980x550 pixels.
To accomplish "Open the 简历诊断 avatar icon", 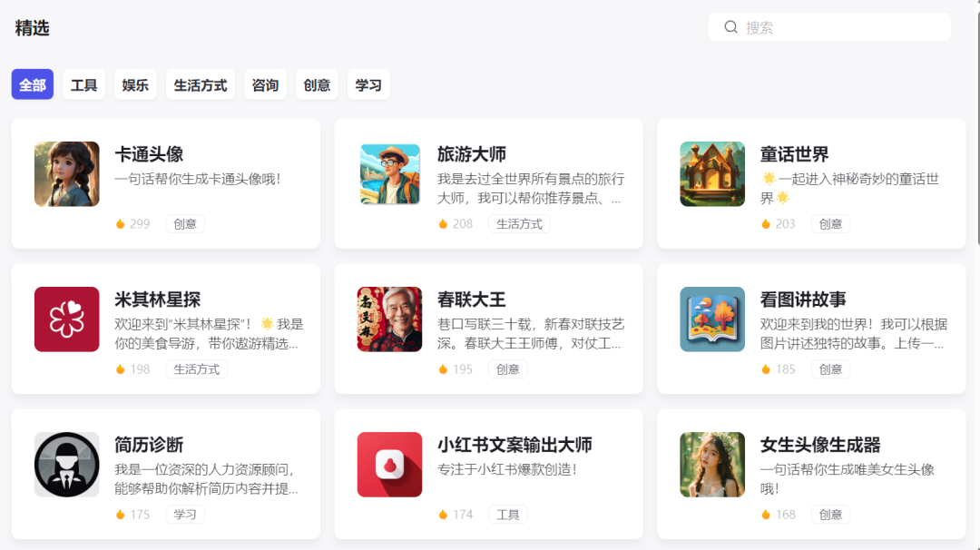I will click(x=66, y=465).
